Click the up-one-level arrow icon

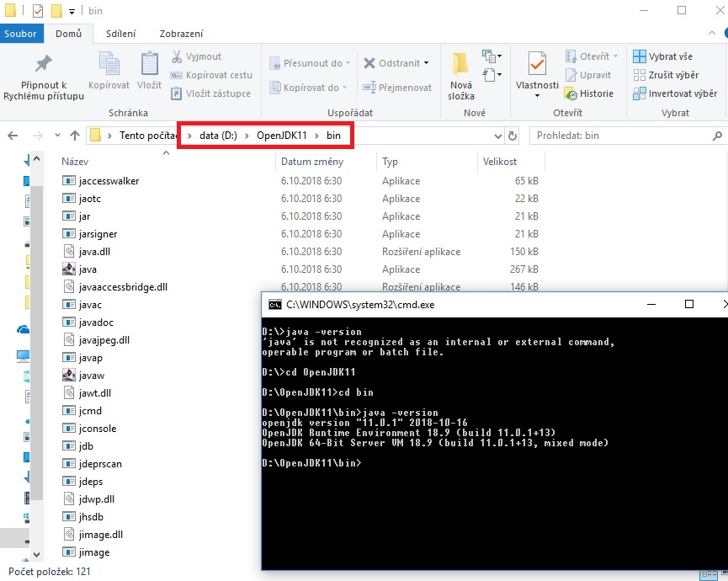(x=75, y=135)
